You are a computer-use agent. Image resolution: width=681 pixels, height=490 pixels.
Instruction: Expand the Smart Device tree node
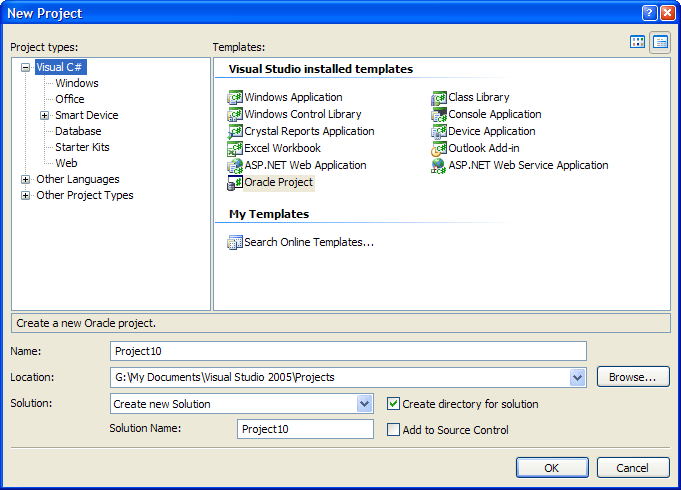(x=45, y=116)
